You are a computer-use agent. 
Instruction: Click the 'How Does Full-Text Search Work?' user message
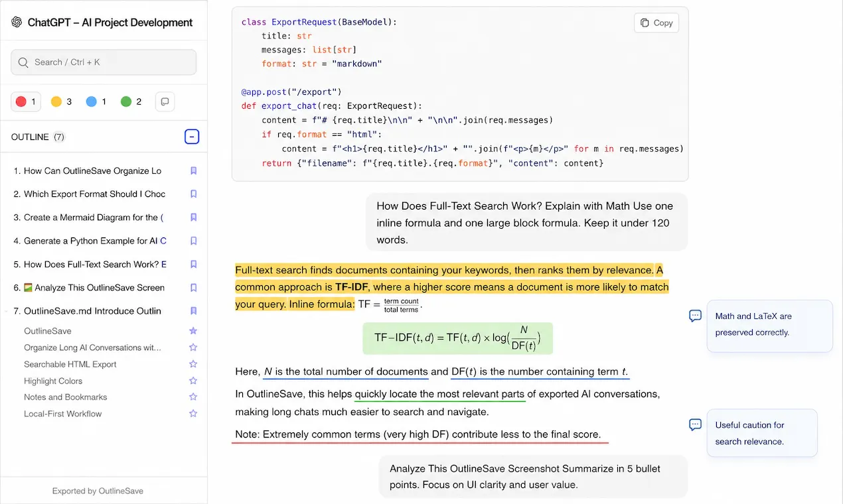click(526, 223)
